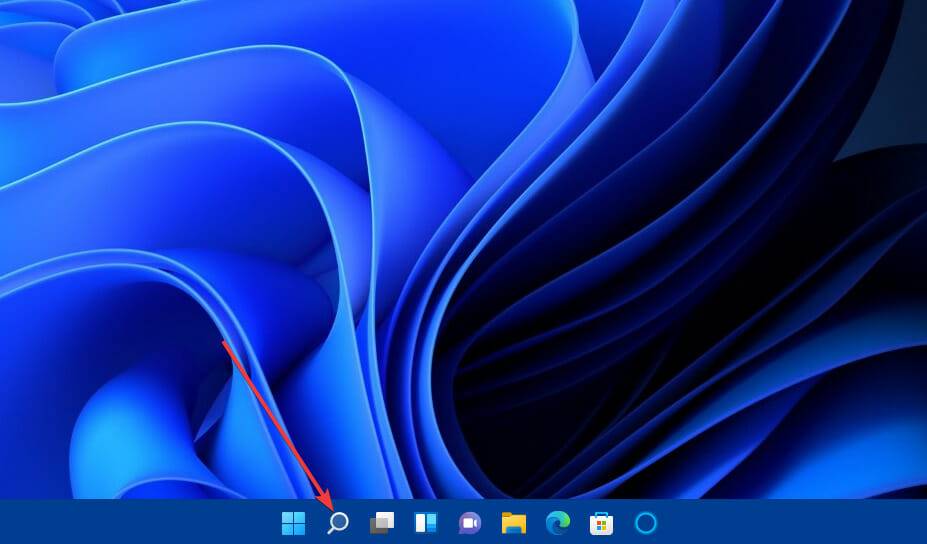The image size is (927, 544).
Task: Open the Microsoft Store icon
Action: coord(601,523)
